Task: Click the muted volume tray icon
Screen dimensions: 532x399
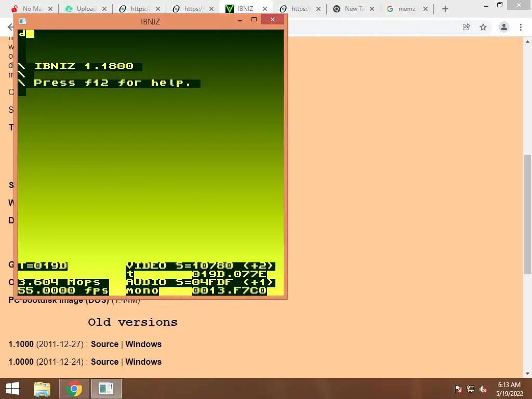Action: click(483, 389)
